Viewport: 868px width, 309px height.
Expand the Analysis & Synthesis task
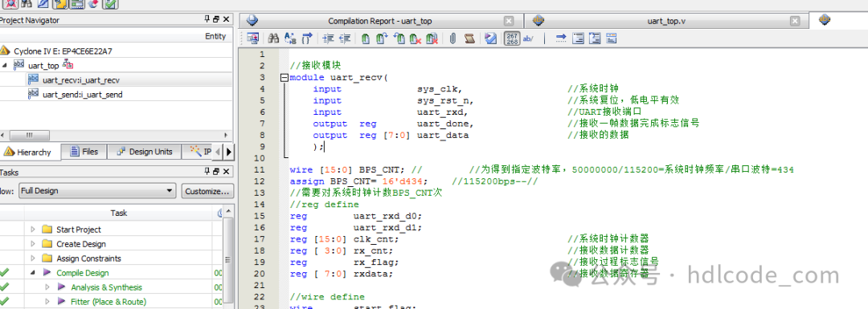click(x=47, y=287)
